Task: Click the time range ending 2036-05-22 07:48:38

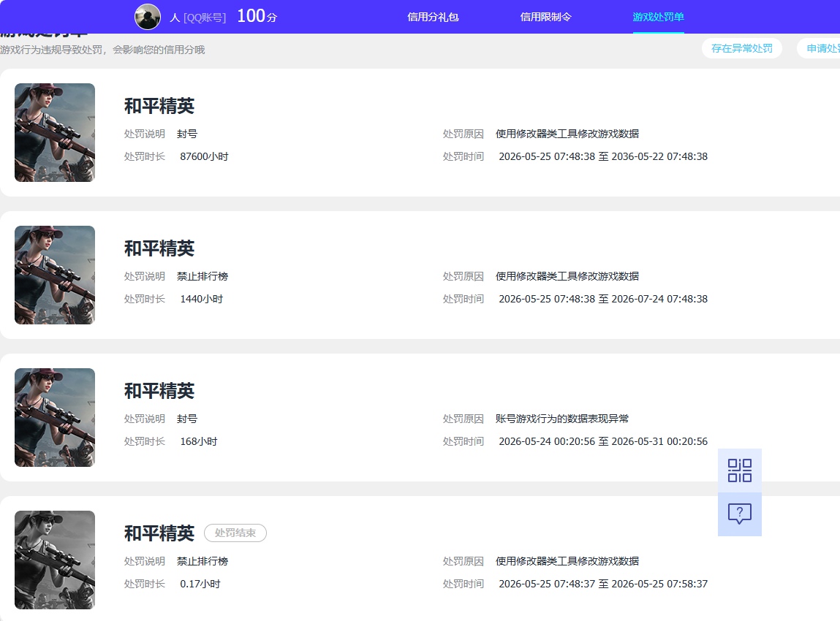Action: pos(603,156)
